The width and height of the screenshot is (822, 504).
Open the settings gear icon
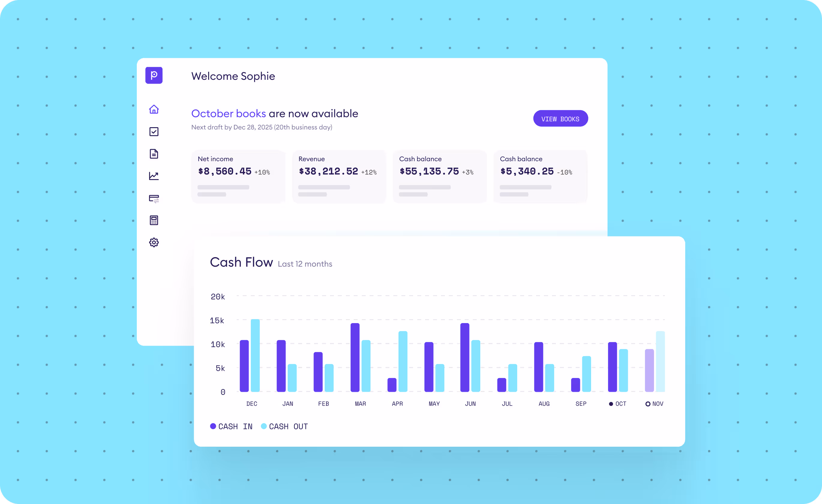click(x=154, y=242)
